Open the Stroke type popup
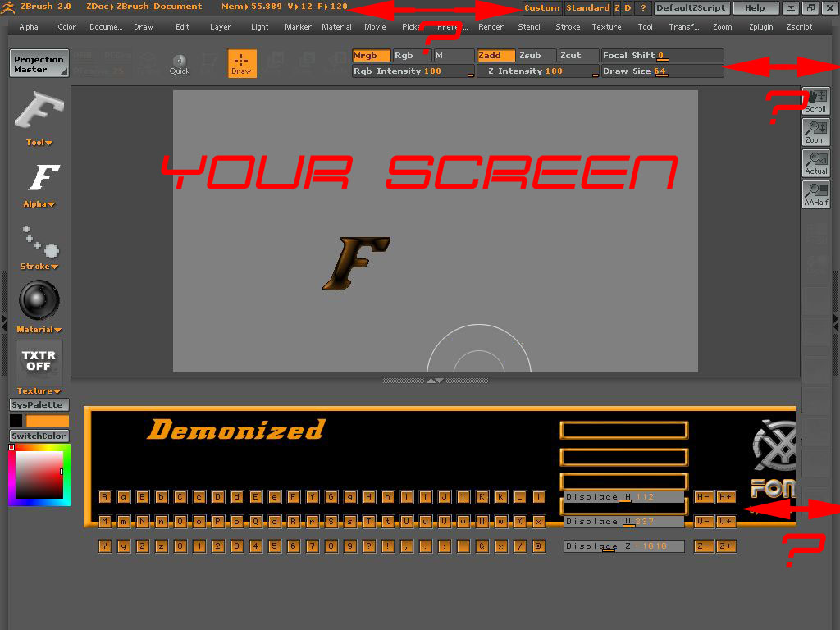Viewport: 840px width, 630px height. tap(38, 266)
